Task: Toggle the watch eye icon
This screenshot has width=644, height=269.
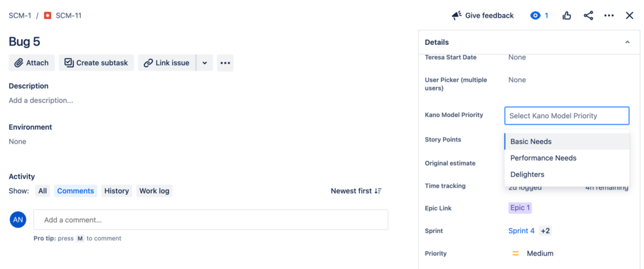Action: [x=535, y=16]
